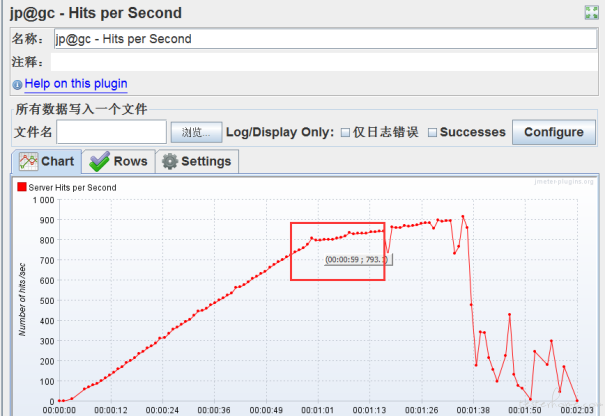This screenshot has width=605, height=417.
Task: Toggle the 仅日志错误 checkbox
Action: coord(345,132)
